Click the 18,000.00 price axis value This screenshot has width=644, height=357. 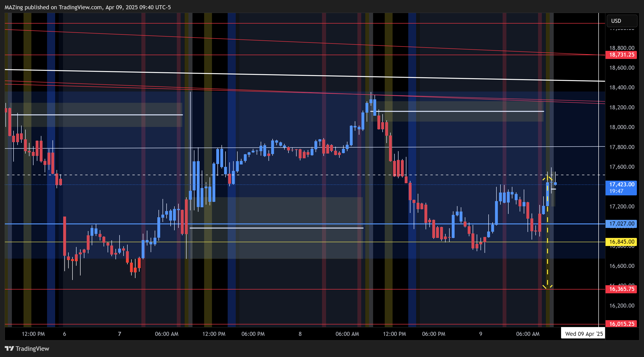tap(622, 127)
